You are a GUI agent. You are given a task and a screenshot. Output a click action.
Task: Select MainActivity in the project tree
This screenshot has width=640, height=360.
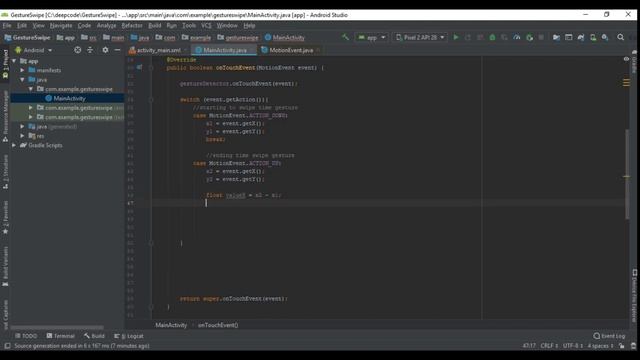67,98
